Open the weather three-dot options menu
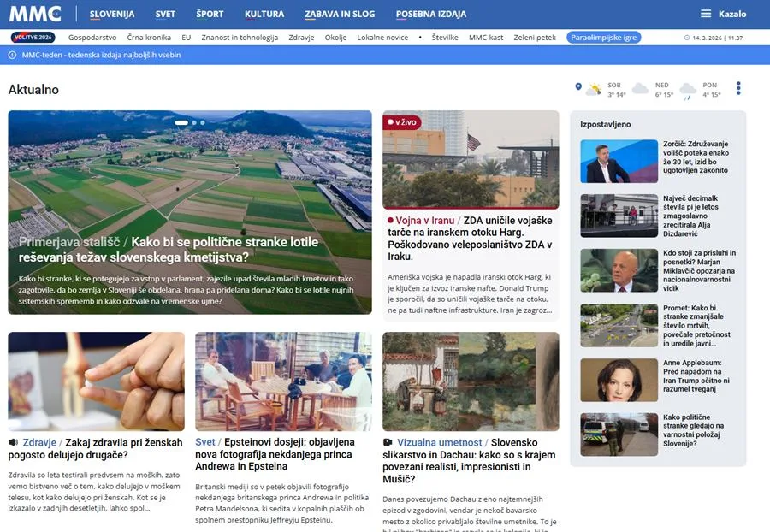The width and height of the screenshot is (770, 532). pyautogui.click(x=738, y=88)
